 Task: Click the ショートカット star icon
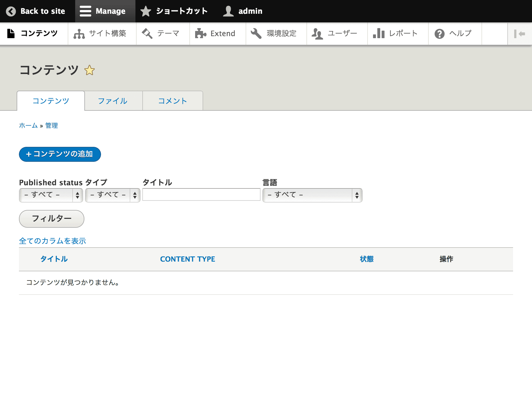coord(146,11)
